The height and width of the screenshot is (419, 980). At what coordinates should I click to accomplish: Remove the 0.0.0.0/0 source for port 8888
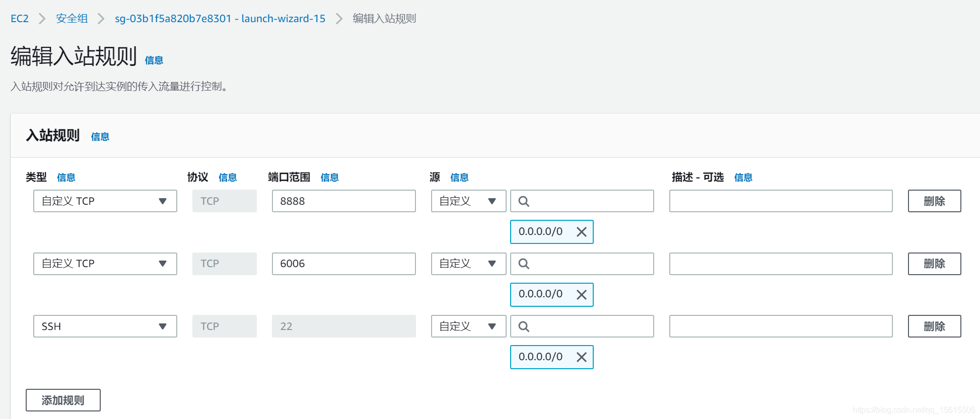tap(581, 232)
